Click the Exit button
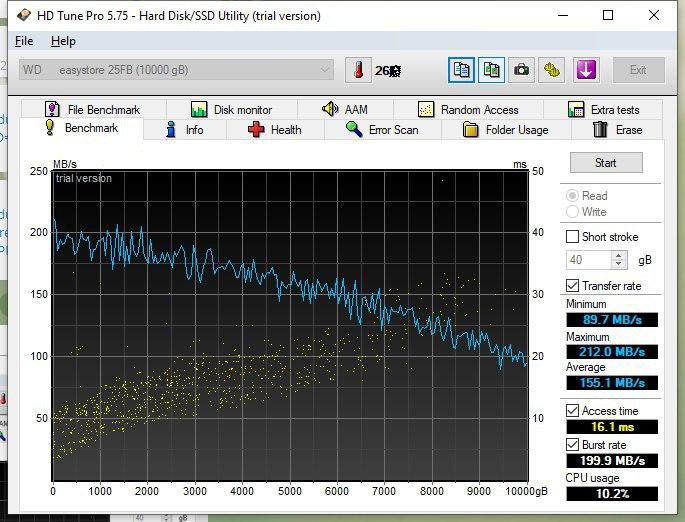Viewport: 685px width, 522px height. pos(637,70)
